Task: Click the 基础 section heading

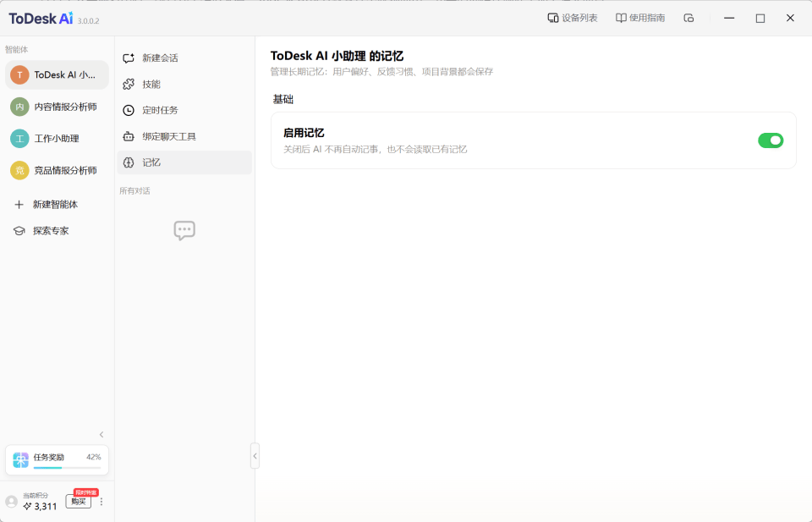Action: coord(283,100)
